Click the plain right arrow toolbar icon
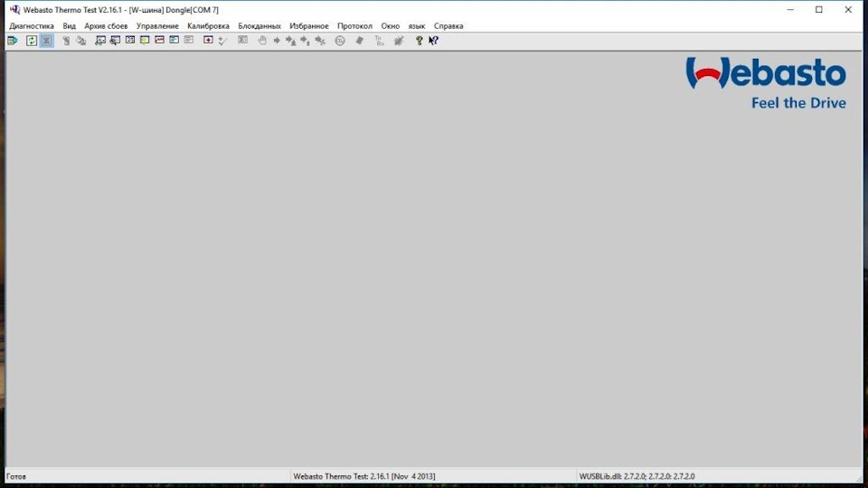 (x=277, y=41)
